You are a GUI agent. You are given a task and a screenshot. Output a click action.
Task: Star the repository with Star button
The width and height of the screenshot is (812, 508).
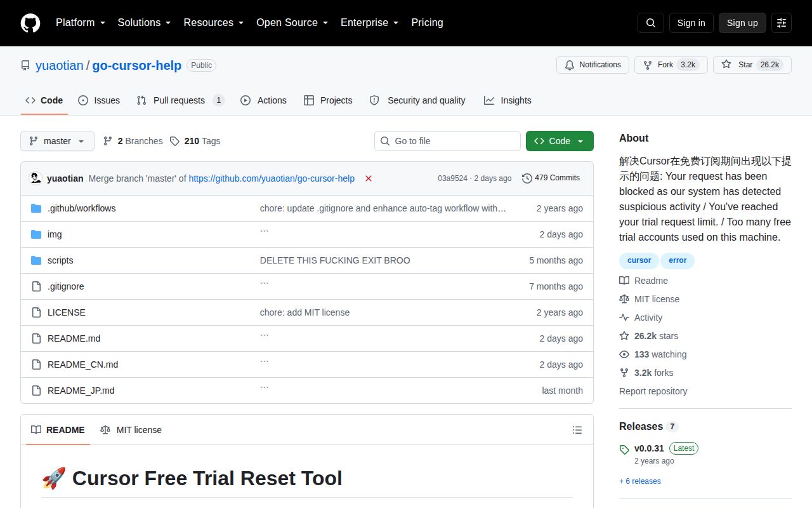coord(752,65)
